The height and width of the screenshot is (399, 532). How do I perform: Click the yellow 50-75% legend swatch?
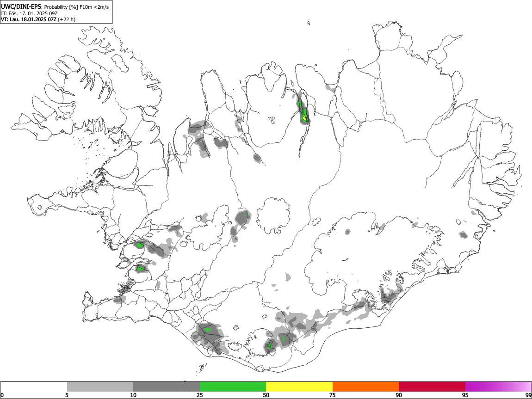[x=299, y=387]
